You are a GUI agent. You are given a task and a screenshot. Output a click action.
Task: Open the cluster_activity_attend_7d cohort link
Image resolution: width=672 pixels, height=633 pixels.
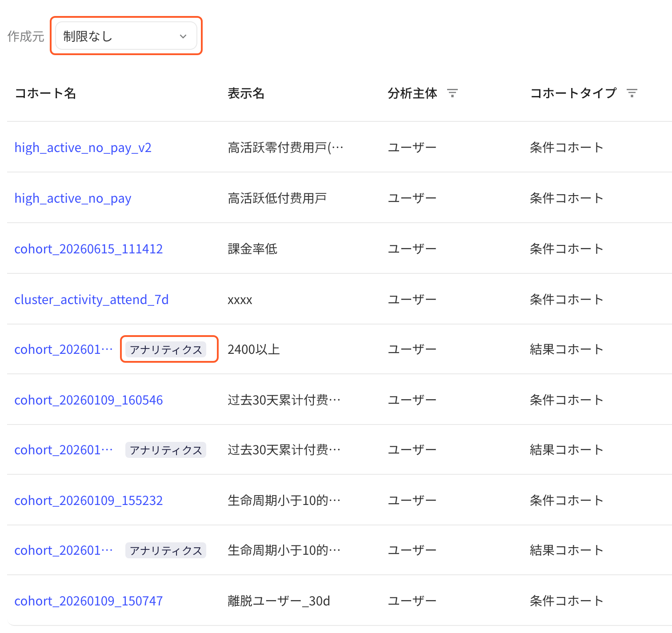pos(92,299)
